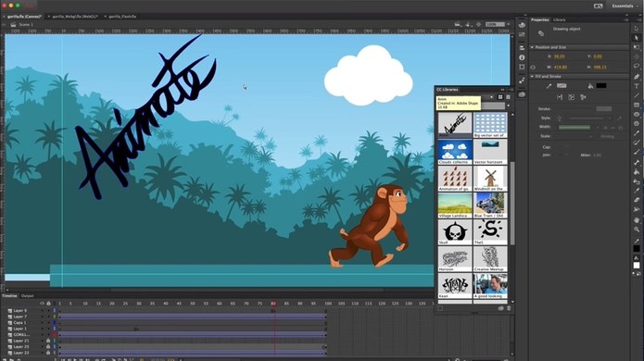Adjust the green stroke Width slider
The image size is (644, 361).
(575, 127)
